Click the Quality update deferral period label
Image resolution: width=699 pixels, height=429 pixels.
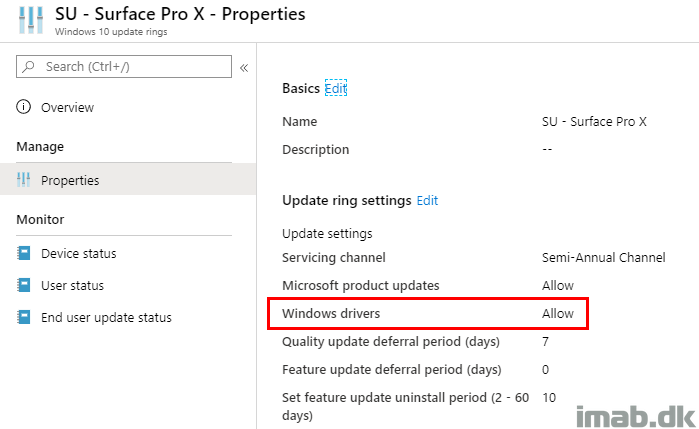click(391, 342)
